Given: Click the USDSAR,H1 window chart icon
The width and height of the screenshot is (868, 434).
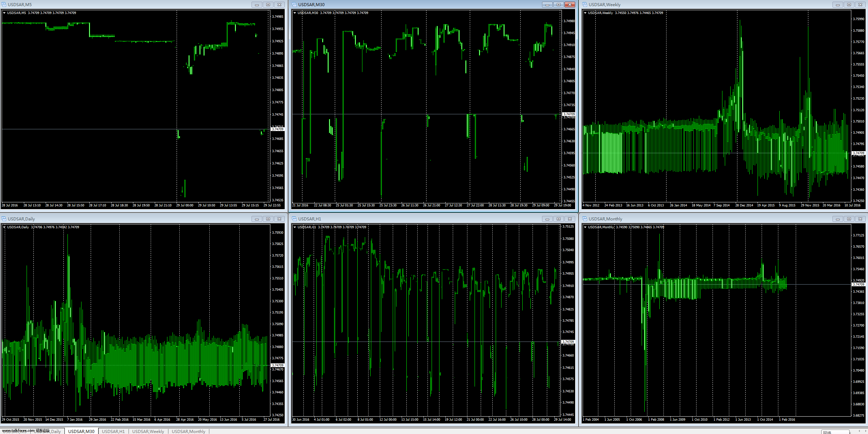Looking at the screenshot, I should click(x=294, y=219).
